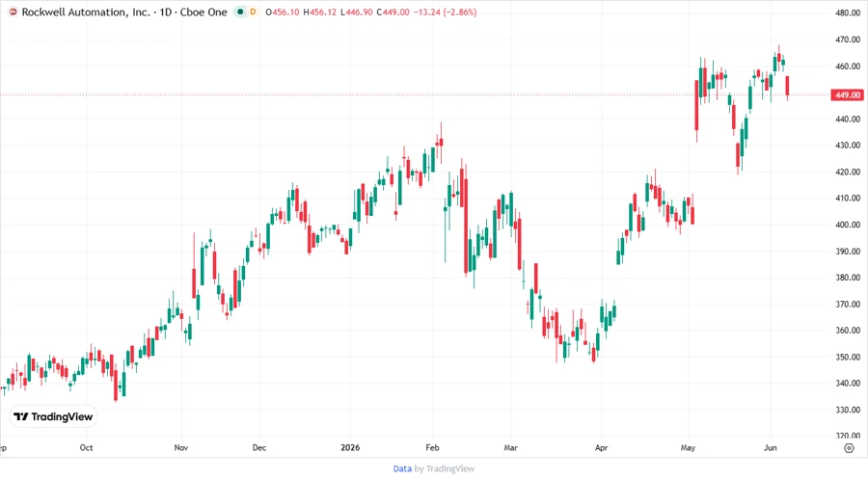Click the green market status dot

click(x=240, y=13)
